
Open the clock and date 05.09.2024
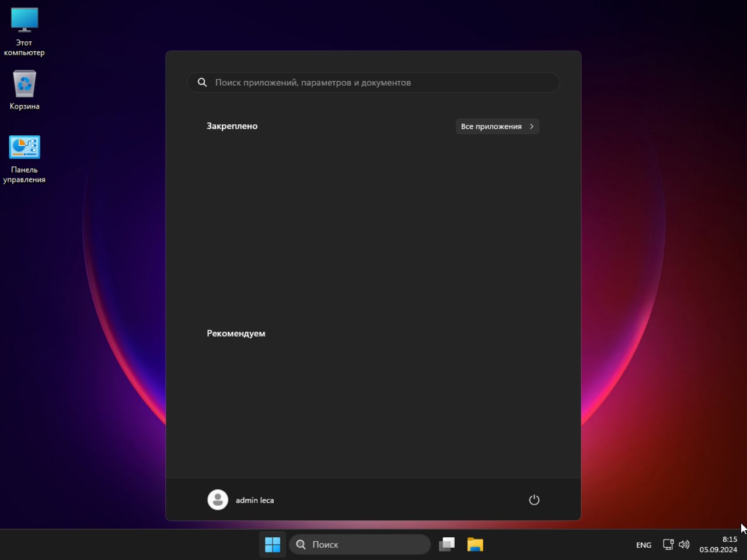pyautogui.click(x=718, y=544)
